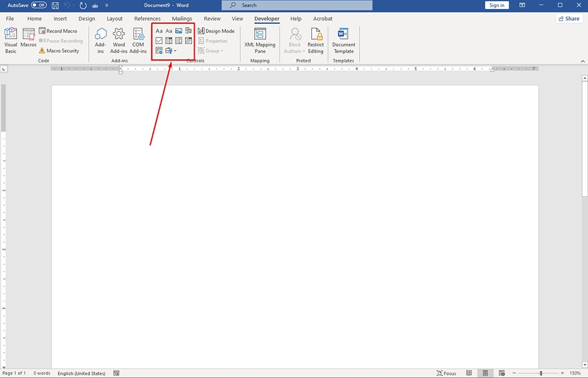Open Legacy Tools dropdown

point(171,51)
